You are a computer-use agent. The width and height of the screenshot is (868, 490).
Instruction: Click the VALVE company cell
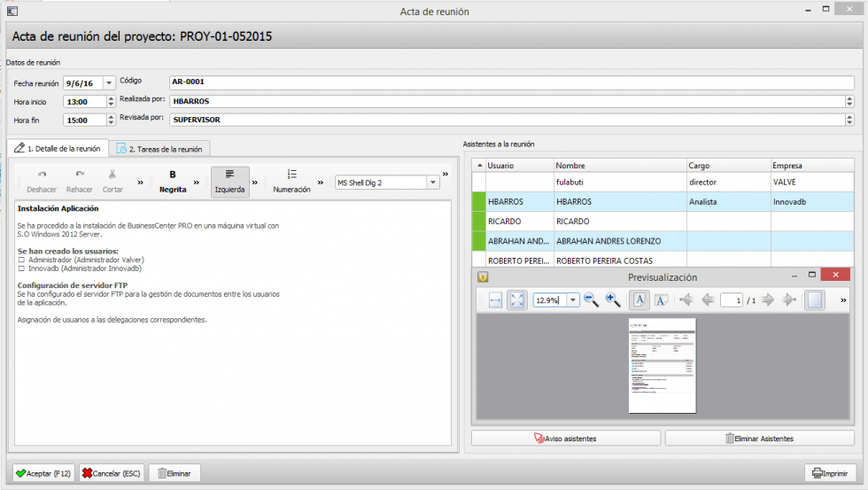pyautogui.click(x=812, y=183)
